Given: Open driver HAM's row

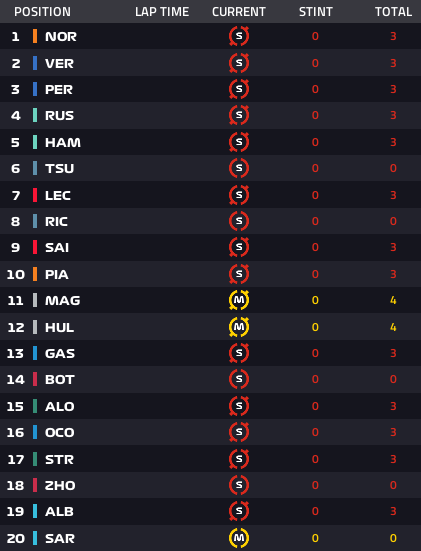Looking at the screenshot, I should [x=210, y=142].
